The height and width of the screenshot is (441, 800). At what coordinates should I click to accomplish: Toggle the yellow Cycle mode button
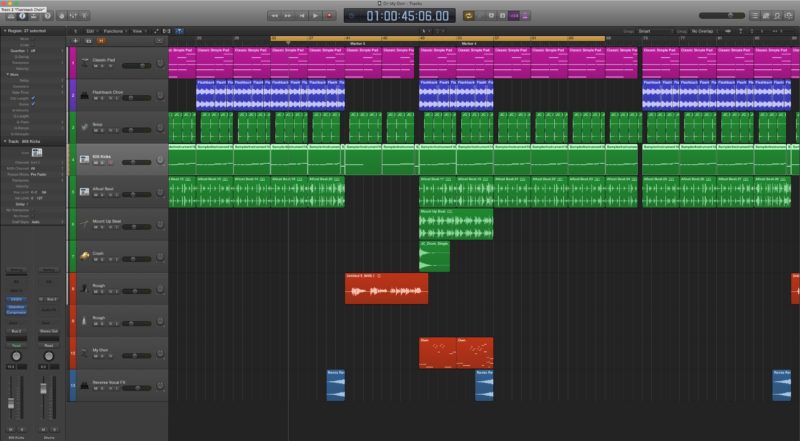[468, 16]
